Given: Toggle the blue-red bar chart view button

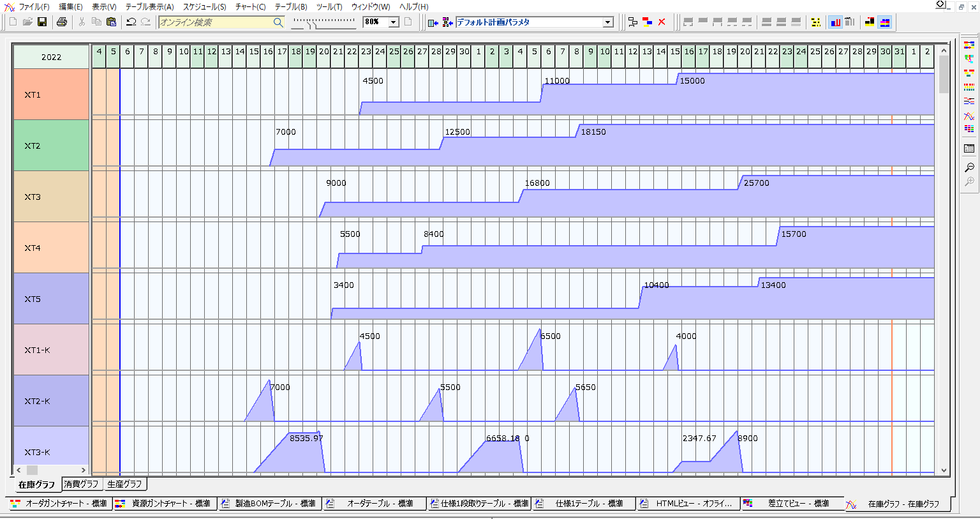Looking at the screenshot, I should (835, 22).
